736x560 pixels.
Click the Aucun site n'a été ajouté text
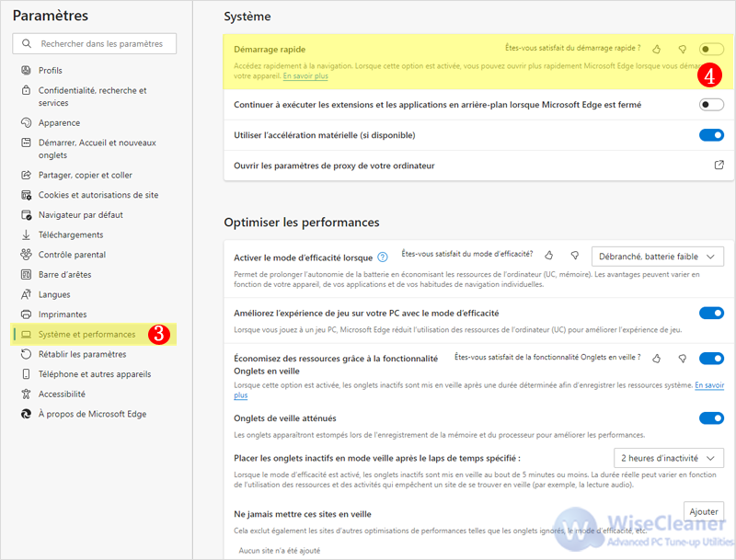(x=280, y=551)
